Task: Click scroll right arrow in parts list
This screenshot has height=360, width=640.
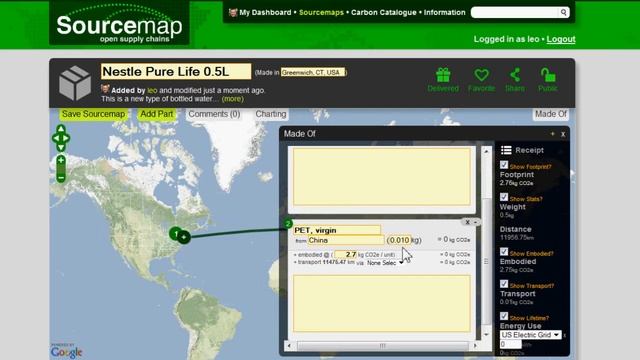Action: 475,346
